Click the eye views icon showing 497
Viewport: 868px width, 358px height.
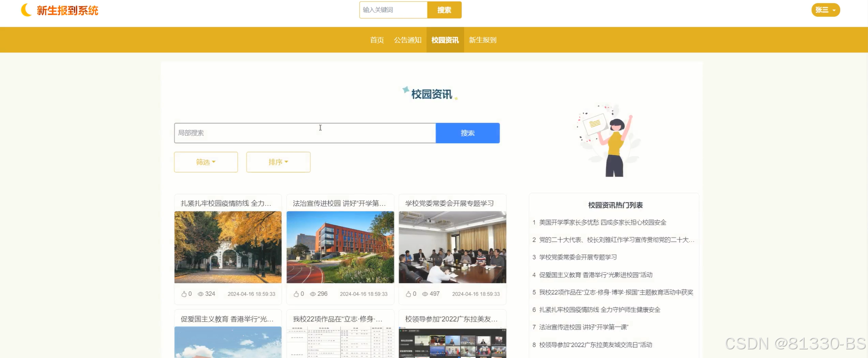pyautogui.click(x=425, y=294)
